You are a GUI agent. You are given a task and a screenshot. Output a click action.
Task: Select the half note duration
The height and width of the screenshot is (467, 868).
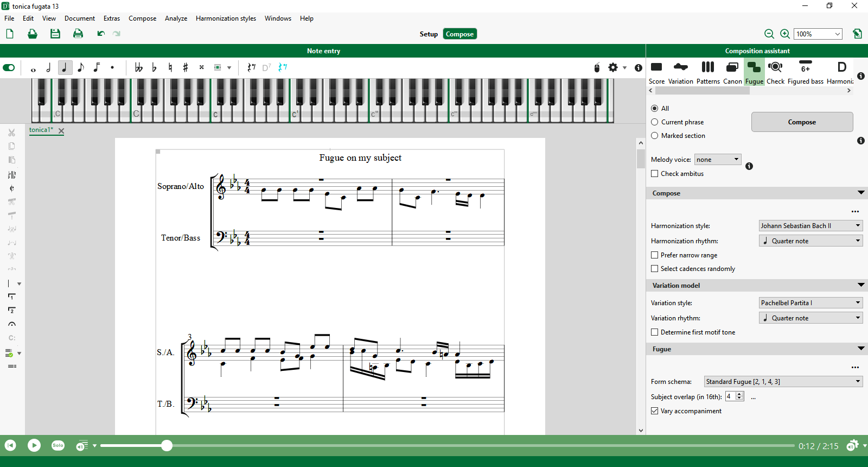point(49,68)
